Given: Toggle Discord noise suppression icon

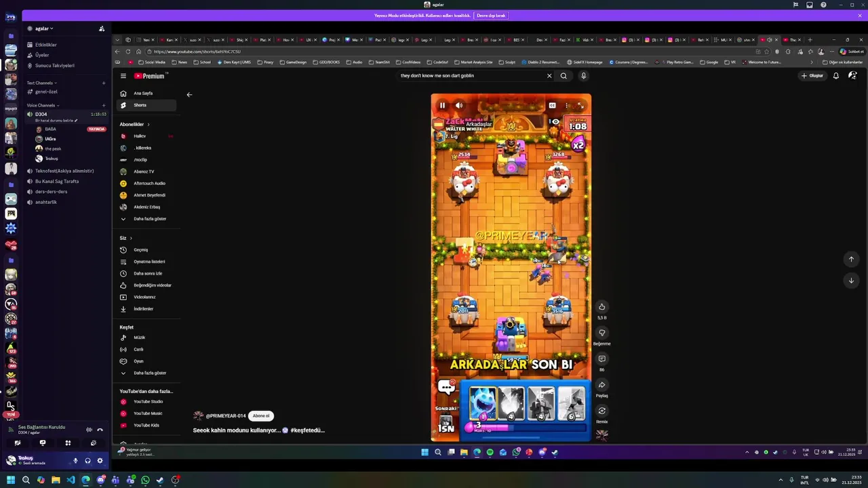Looking at the screenshot, I should click(89, 430).
